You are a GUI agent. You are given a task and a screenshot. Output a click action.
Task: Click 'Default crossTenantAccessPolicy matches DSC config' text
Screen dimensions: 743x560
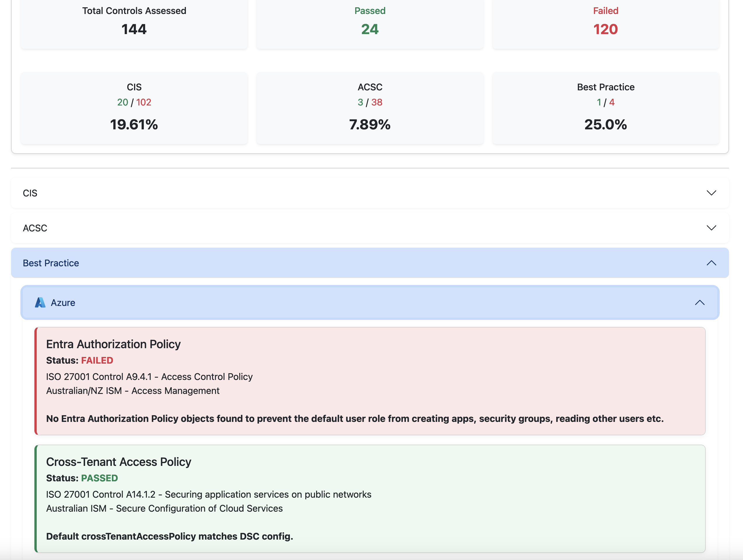coord(169,536)
